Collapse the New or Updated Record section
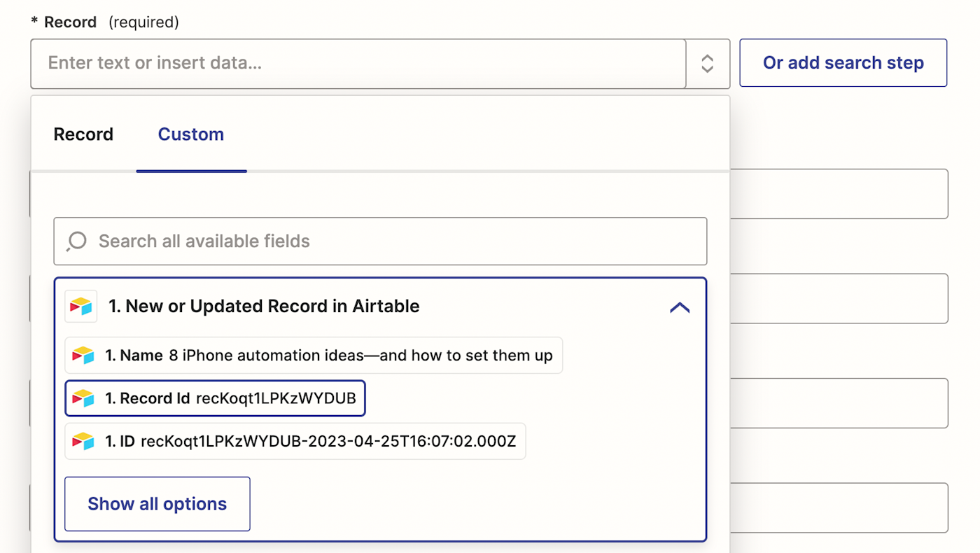 pos(680,307)
